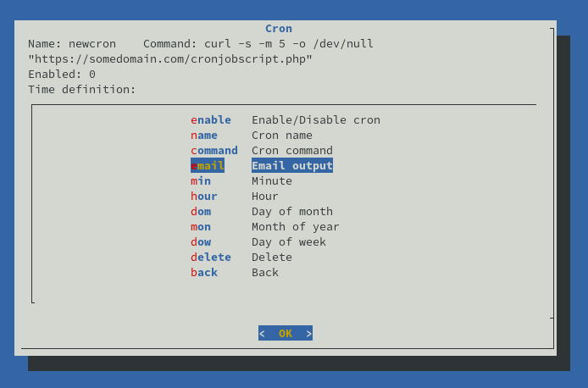
Task: Click the 'Day of month' description
Action: click(292, 212)
